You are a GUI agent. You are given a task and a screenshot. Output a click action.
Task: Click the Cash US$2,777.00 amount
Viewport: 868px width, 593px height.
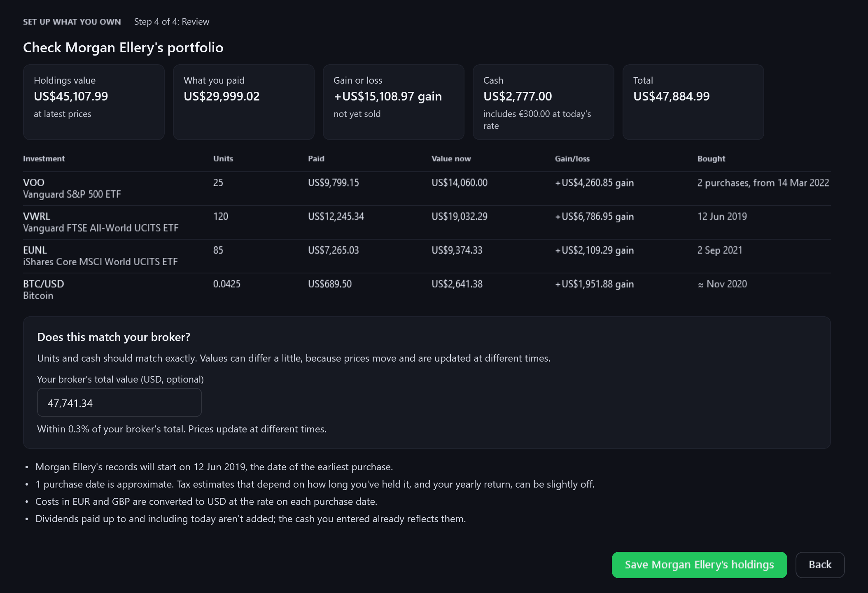pos(518,96)
